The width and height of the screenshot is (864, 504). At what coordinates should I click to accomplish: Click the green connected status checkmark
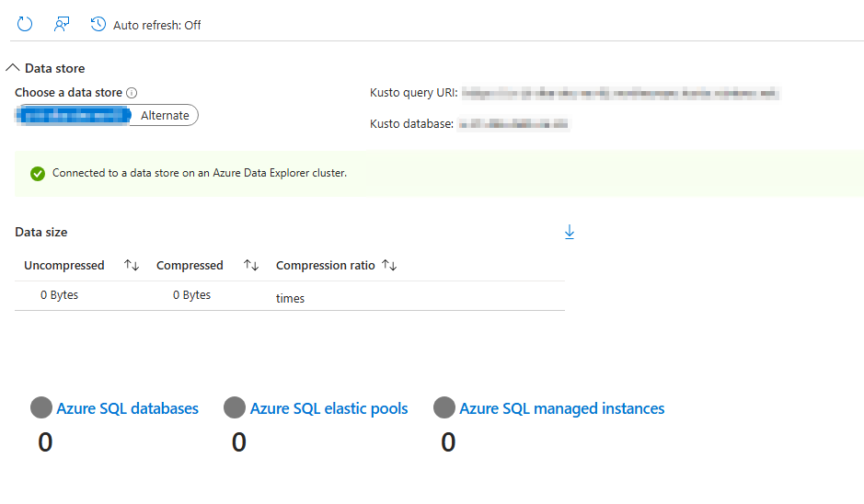pos(38,174)
